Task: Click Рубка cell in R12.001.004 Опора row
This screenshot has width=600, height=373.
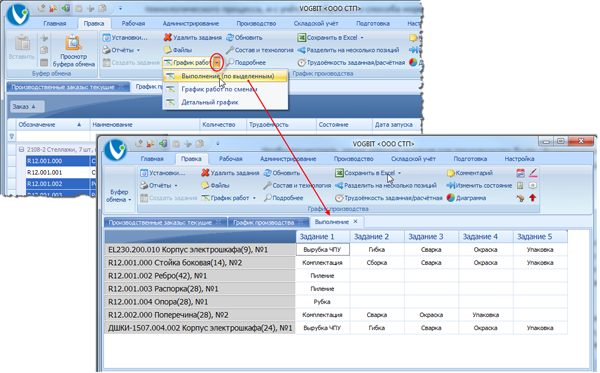Action: (x=323, y=302)
